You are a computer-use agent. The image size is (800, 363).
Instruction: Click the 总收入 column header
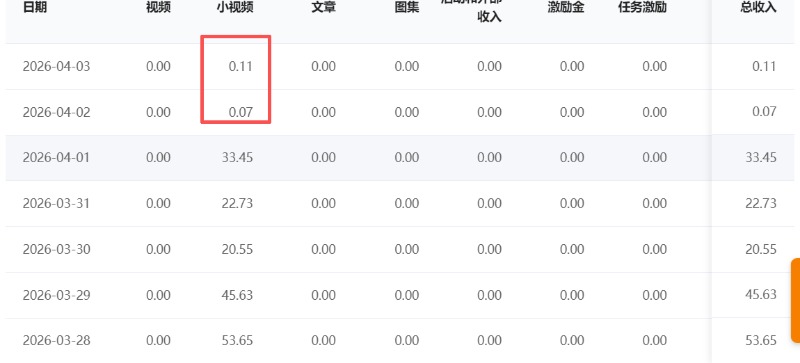(x=758, y=8)
